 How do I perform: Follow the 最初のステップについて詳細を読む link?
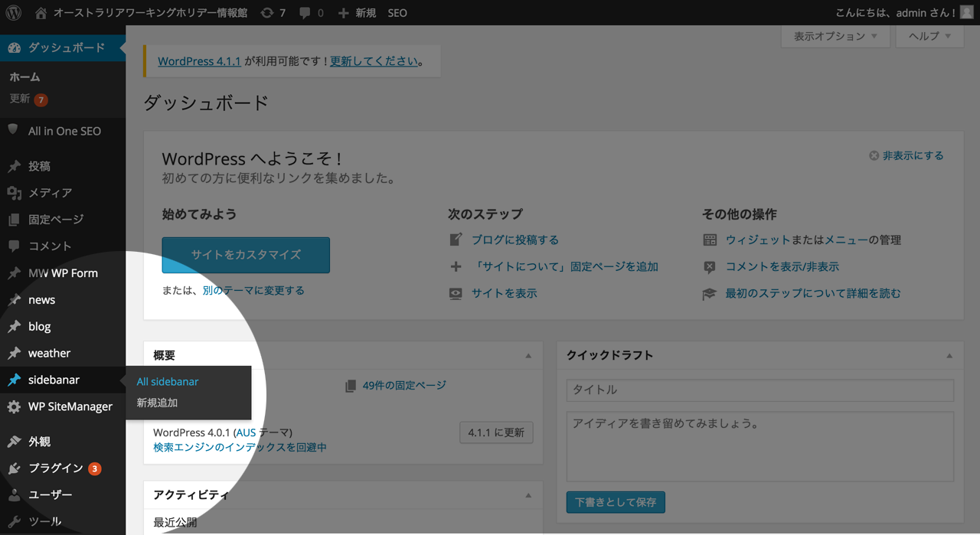click(813, 293)
